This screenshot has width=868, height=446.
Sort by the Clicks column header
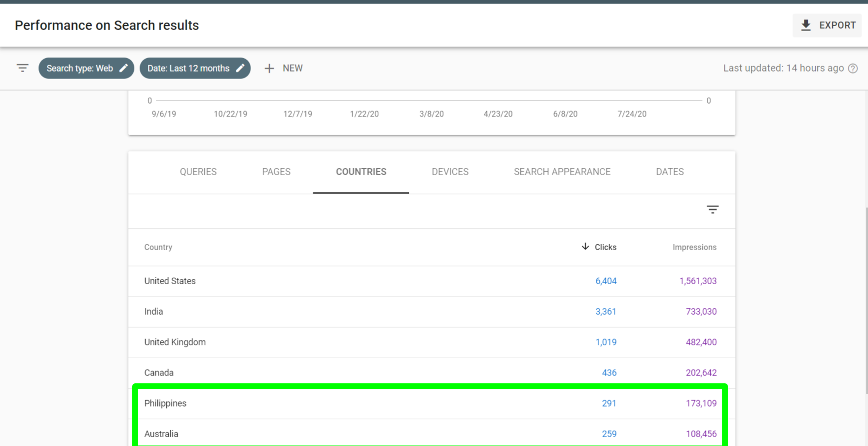click(x=606, y=247)
